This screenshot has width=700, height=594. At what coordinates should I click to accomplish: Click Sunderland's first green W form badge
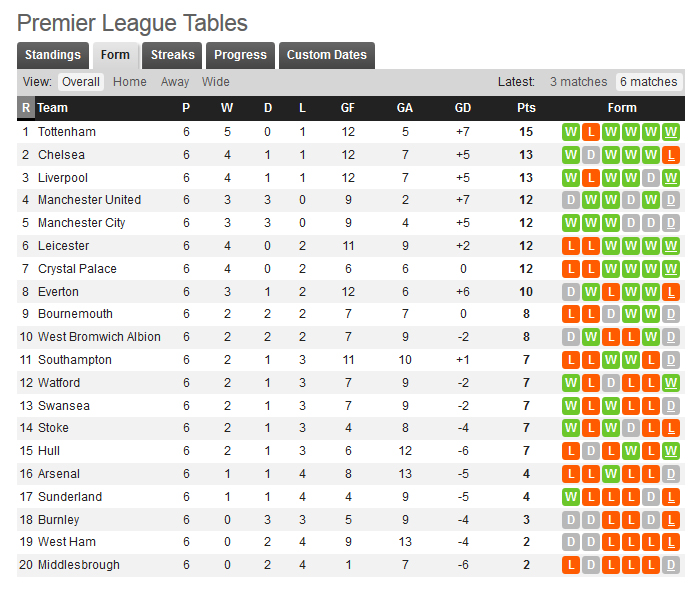coord(571,497)
